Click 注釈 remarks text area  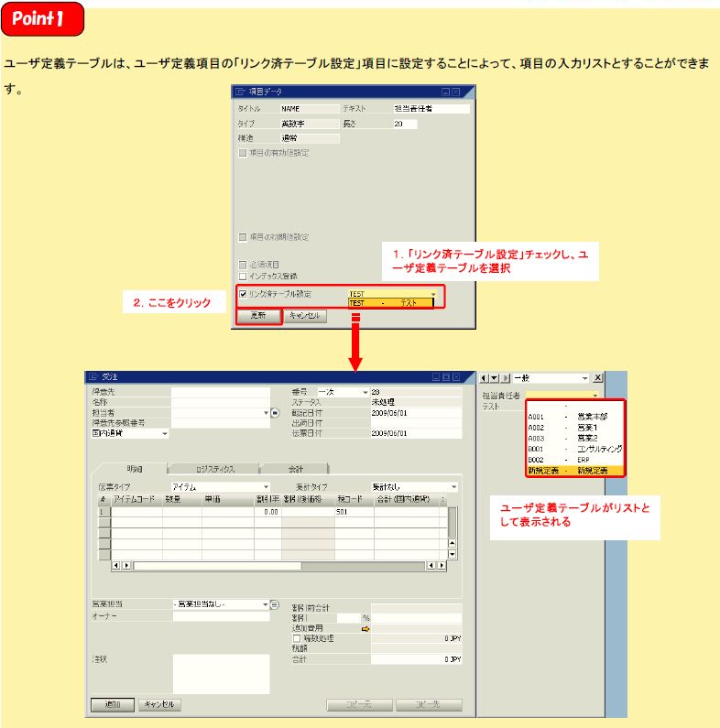click(221, 674)
